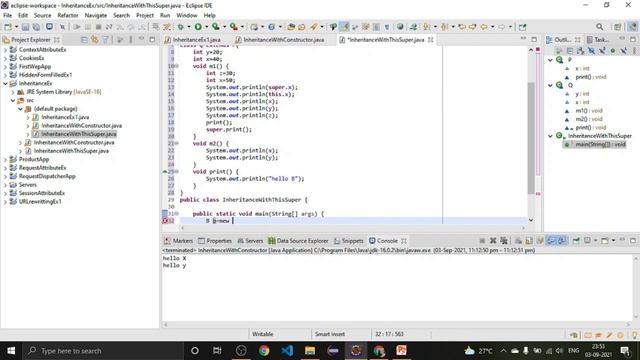This screenshot has width=640, height=360.
Task: Click the Open Type folder icon
Action: tap(291, 27)
